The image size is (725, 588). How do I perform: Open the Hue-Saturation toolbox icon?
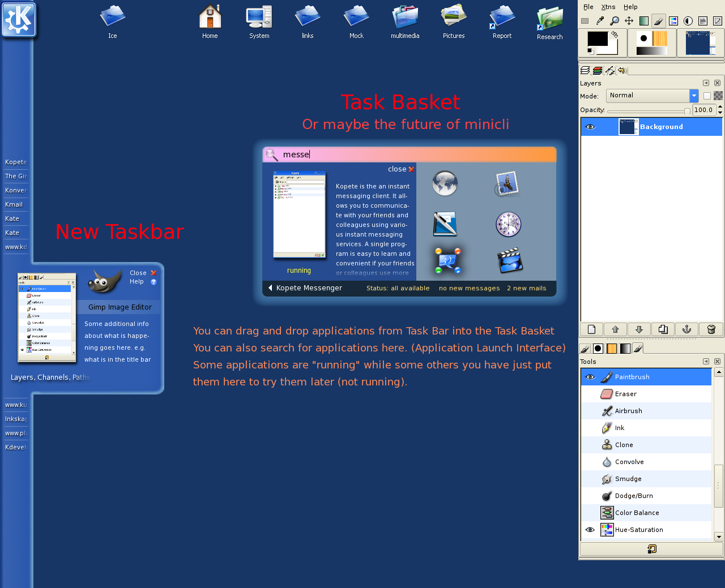(673, 21)
